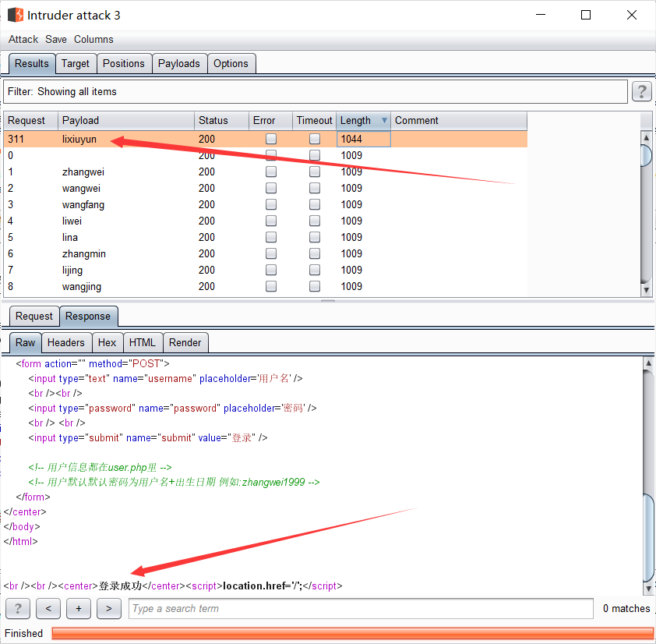This screenshot has width=656, height=644.
Task: Toggle Timeout checkbox for zhangmin row
Action: tap(315, 253)
